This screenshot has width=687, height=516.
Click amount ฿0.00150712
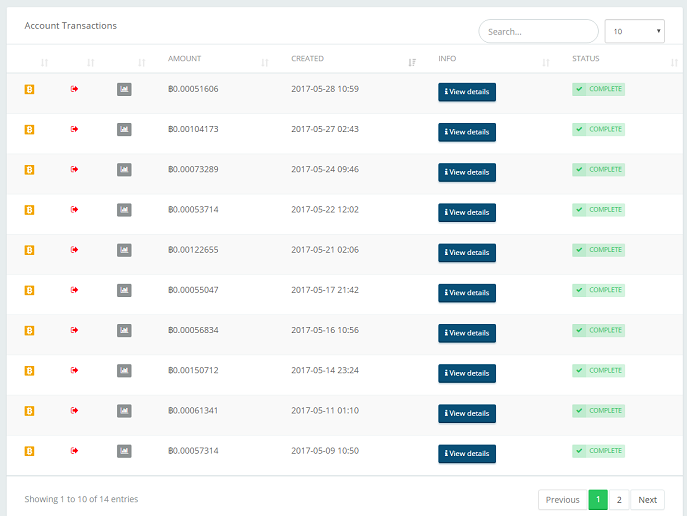[193, 370]
